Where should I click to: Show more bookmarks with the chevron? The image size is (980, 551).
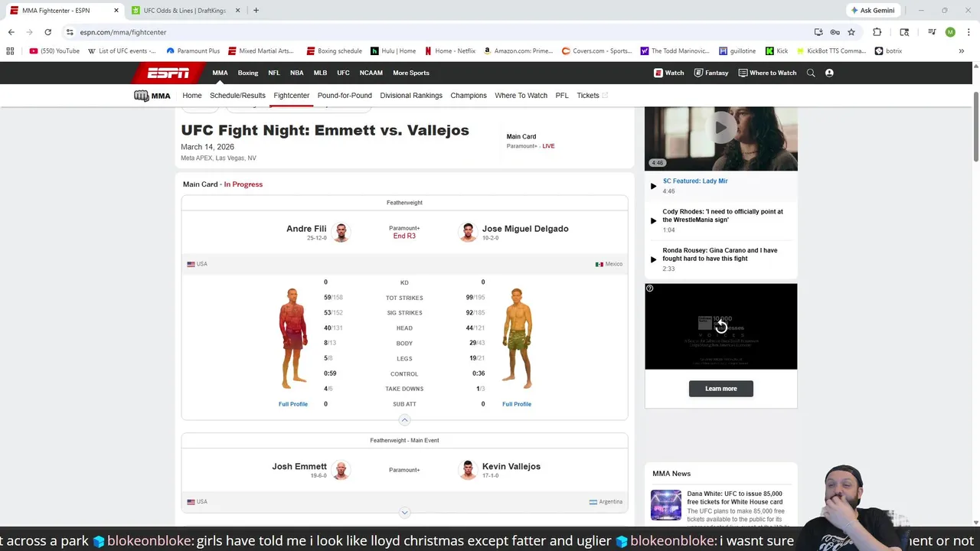click(961, 51)
